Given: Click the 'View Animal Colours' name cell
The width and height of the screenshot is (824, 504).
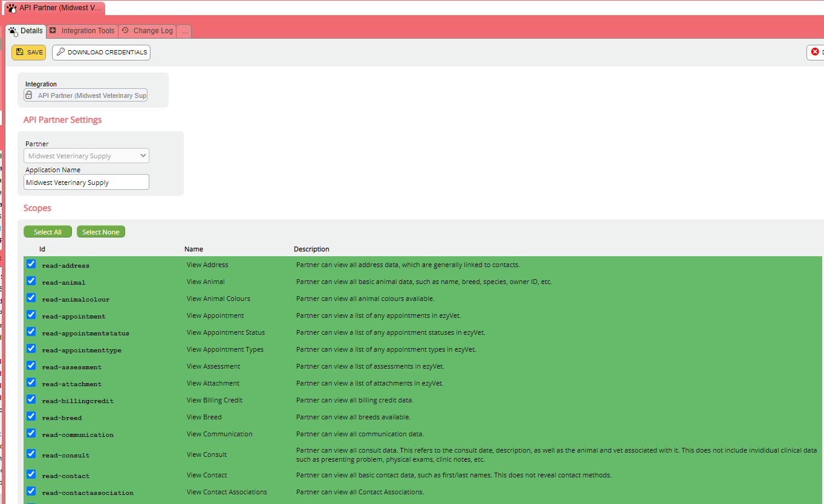Looking at the screenshot, I should (x=218, y=299).
